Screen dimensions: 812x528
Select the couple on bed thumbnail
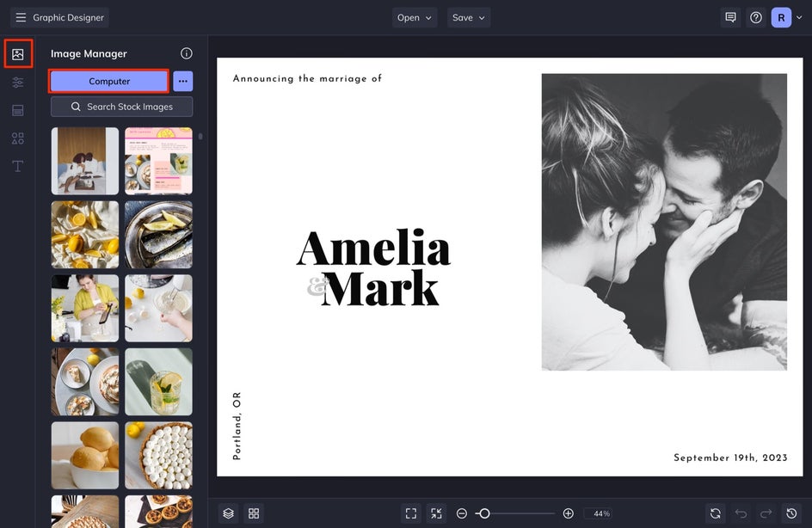(x=85, y=161)
